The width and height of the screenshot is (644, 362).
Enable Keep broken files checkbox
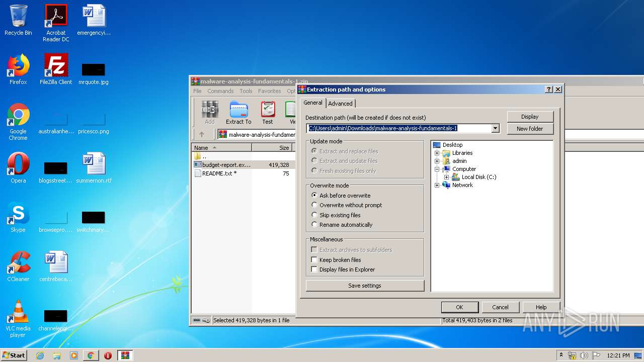pyautogui.click(x=314, y=260)
